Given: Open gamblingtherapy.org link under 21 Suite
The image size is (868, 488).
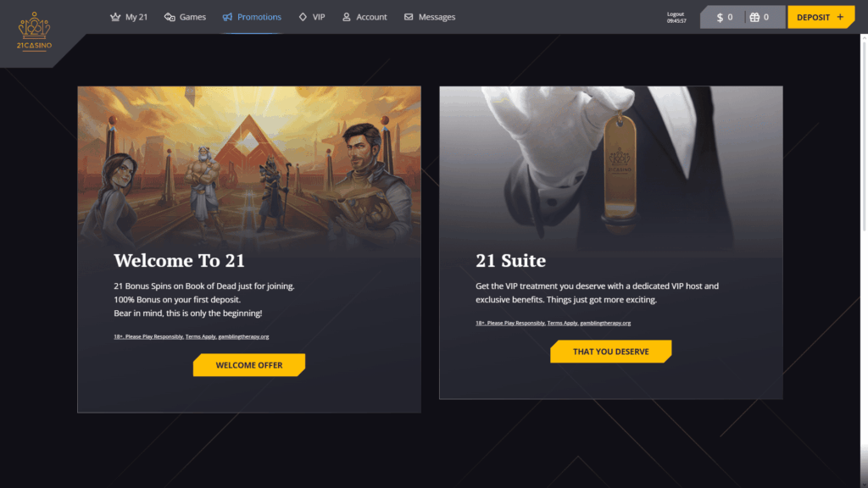Looking at the screenshot, I should [605, 323].
